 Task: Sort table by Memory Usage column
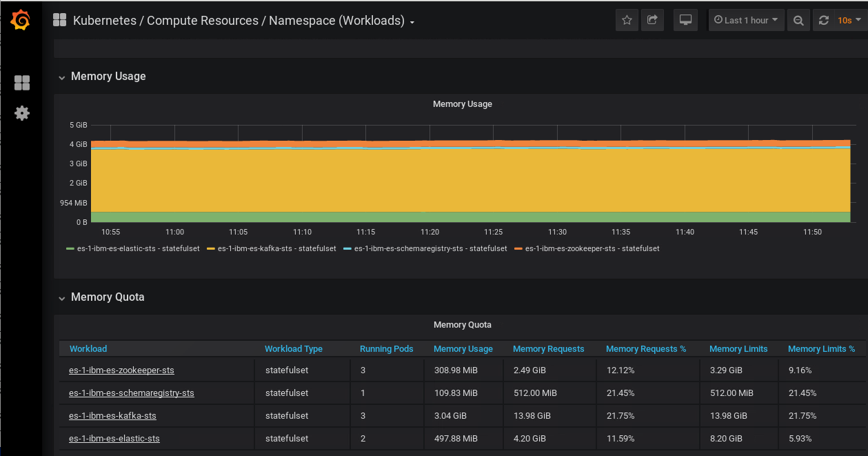tap(463, 349)
